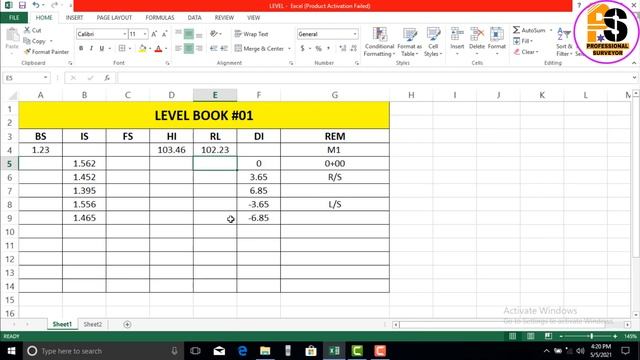Toggle Italic formatting

click(91, 48)
